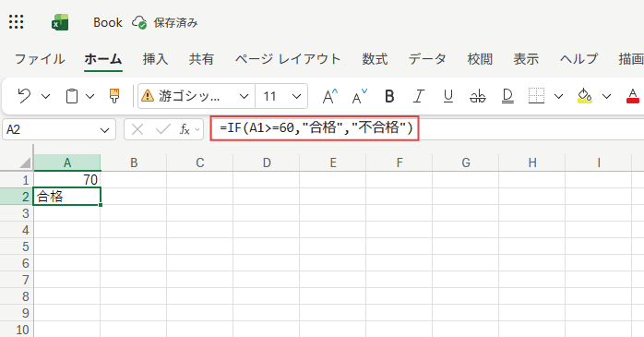Click the Select All corner triangle

click(x=26, y=163)
